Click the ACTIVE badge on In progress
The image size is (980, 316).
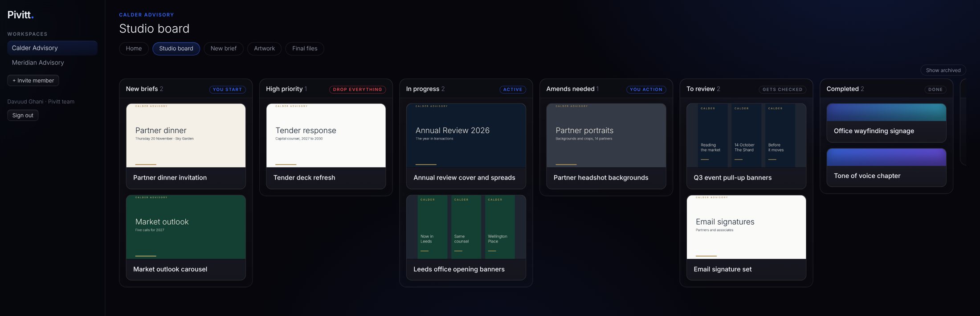pyautogui.click(x=513, y=90)
